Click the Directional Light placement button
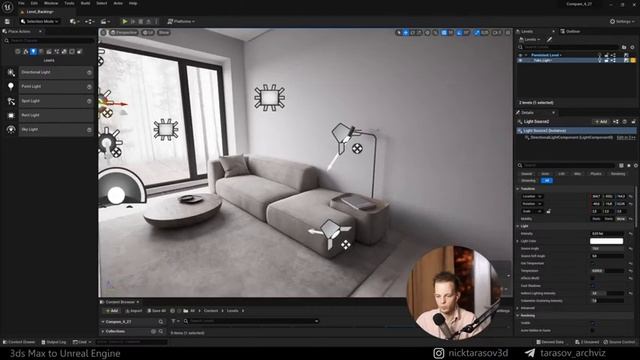This screenshot has height=360, width=640. [x=56, y=72]
